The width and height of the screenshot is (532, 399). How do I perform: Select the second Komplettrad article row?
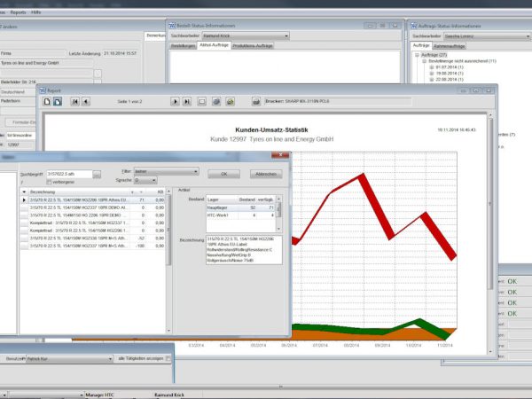pyautogui.click(x=93, y=231)
